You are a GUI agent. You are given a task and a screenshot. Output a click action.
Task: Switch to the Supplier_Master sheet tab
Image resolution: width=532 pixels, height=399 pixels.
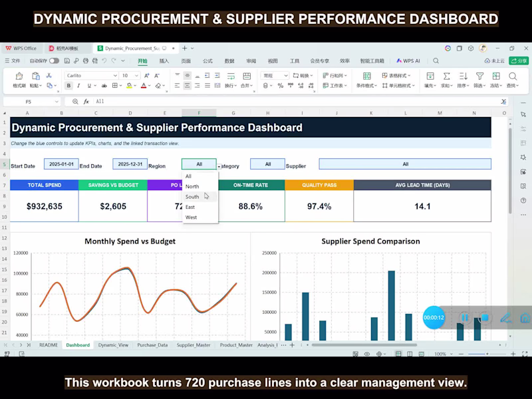[194, 344]
